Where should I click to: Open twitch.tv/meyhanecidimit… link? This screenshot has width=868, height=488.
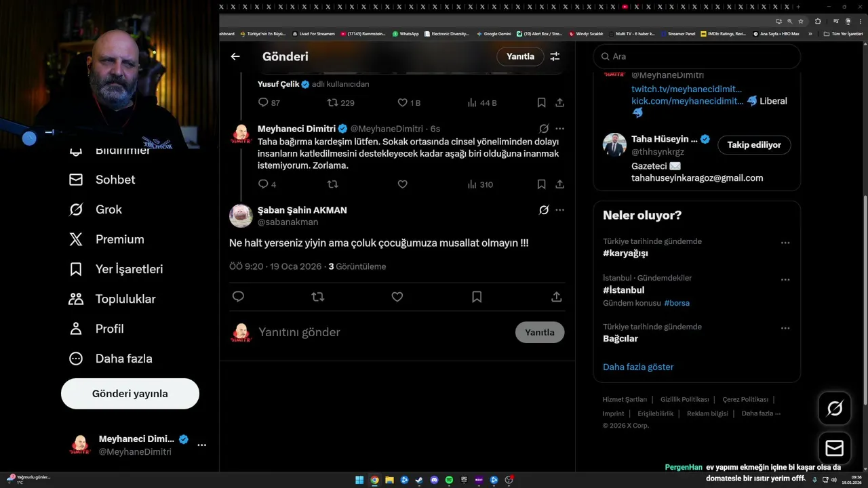(x=687, y=89)
